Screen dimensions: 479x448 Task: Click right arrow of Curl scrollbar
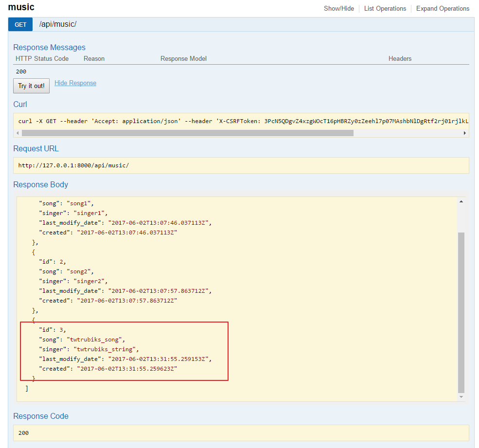coord(464,133)
